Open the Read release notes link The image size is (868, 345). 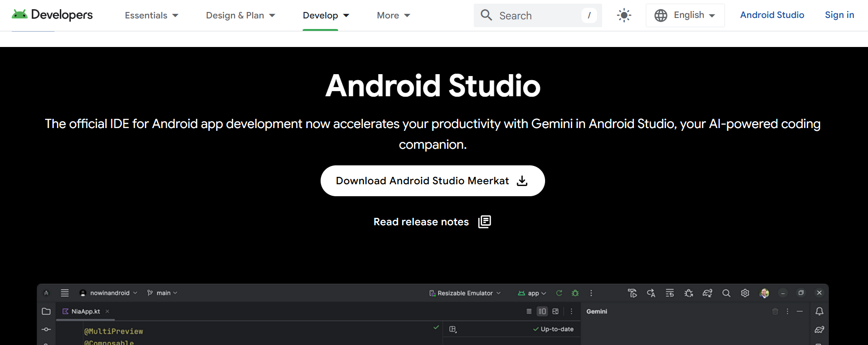point(432,222)
